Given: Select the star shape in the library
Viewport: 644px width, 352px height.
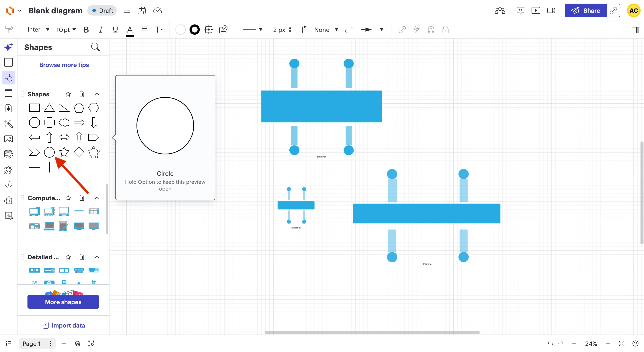Looking at the screenshot, I should pos(64,152).
